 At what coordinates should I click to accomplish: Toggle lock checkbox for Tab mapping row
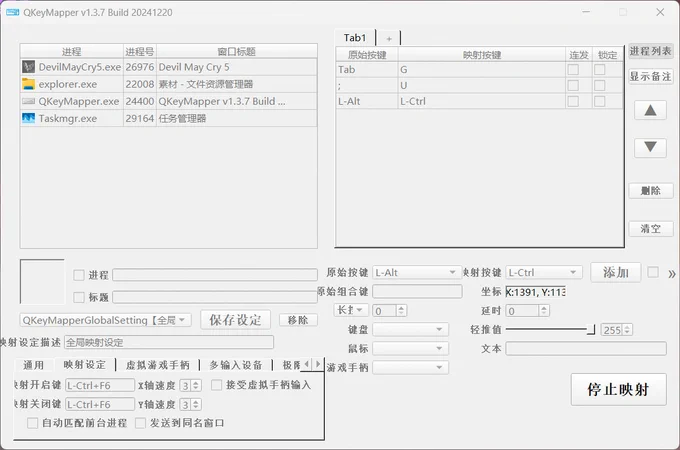(x=600, y=69)
